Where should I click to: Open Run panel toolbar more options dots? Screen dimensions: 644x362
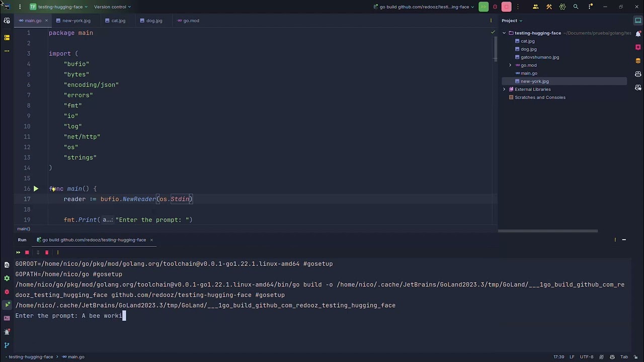[58, 252]
